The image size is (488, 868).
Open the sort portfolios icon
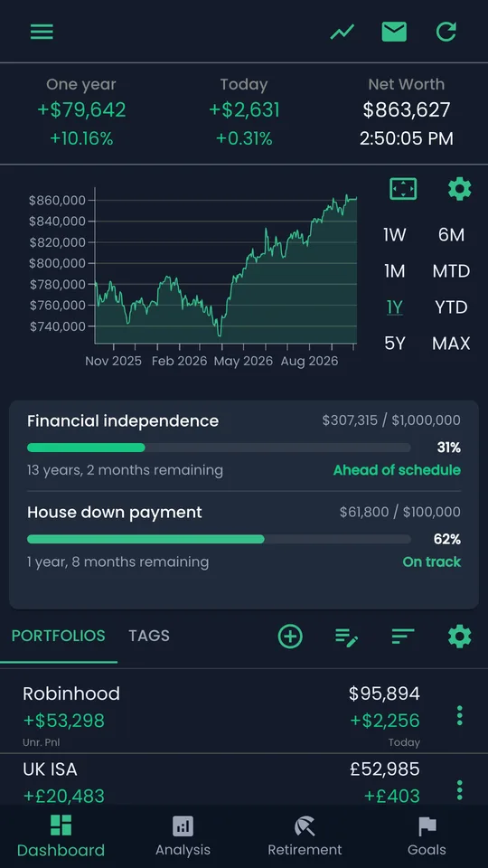coord(403,636)
